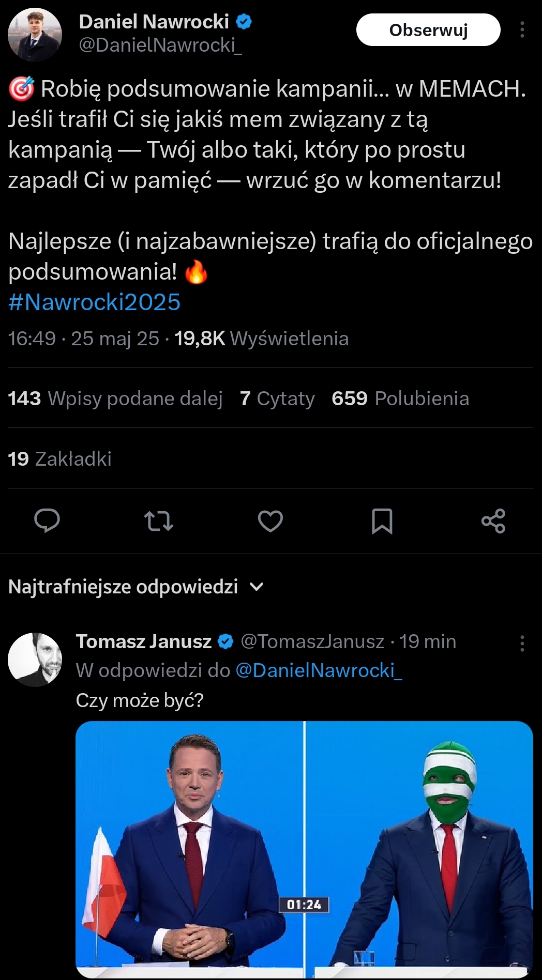Image resolution: width=542 pixels, height=980 pixels.
Task: Bookmark the post with bookmark icon
Action: (382, 521)
